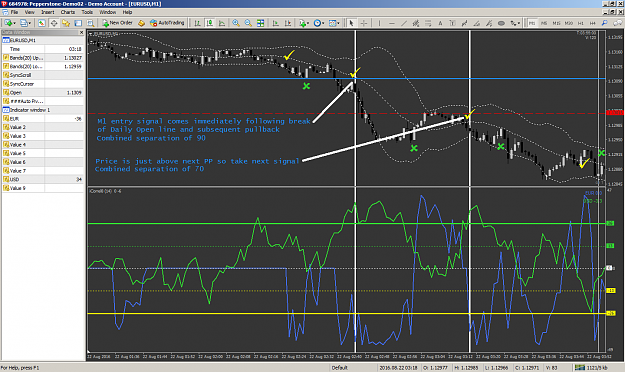Toggle chart shift icon
The height and width of the screenshot is (372, 625).
tap(288, 23)
